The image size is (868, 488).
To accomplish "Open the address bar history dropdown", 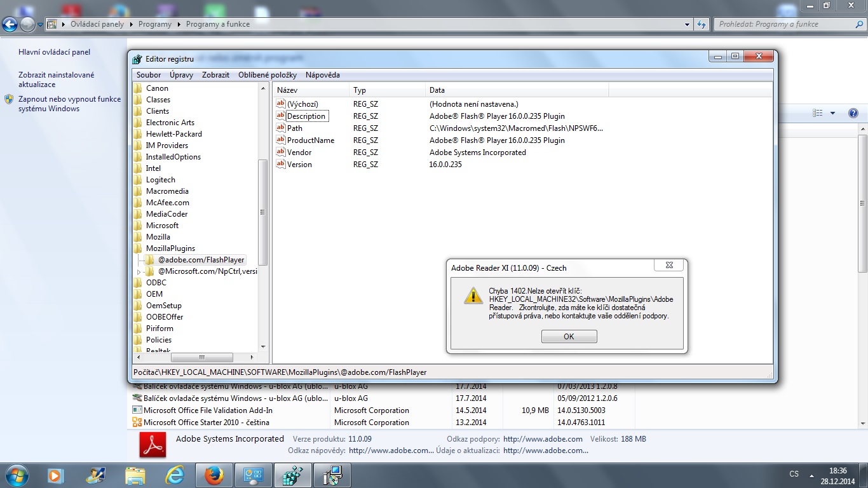I will point(688,24).
